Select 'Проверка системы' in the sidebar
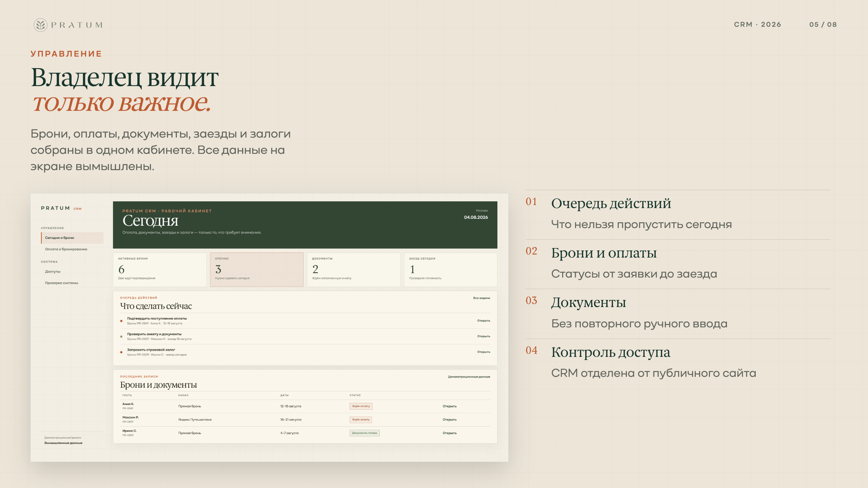This screenshot has width=868, height=488. pyautogui.click(x=62, y=283)
